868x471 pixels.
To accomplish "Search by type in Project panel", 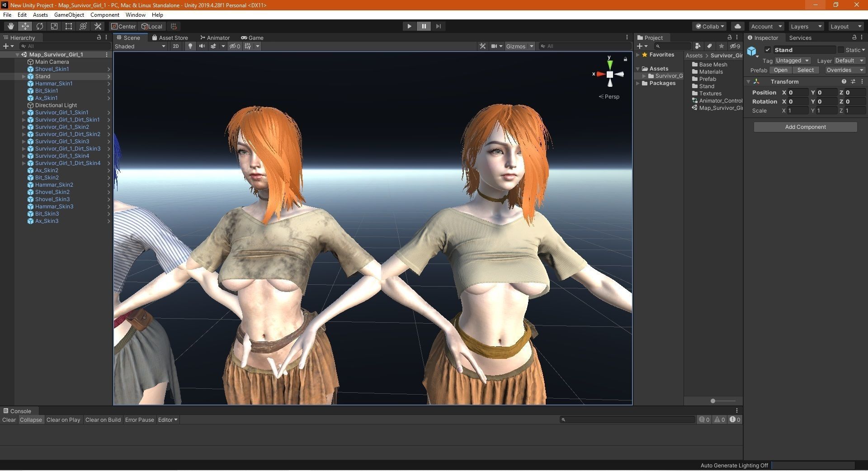I will tap(698, 46).
